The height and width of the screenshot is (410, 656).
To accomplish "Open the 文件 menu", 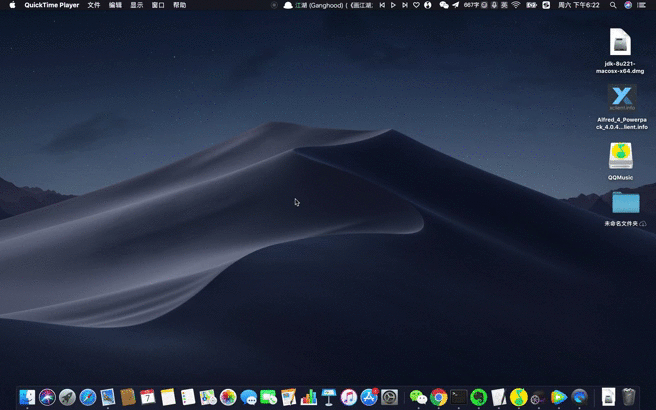I will (94, 5).
